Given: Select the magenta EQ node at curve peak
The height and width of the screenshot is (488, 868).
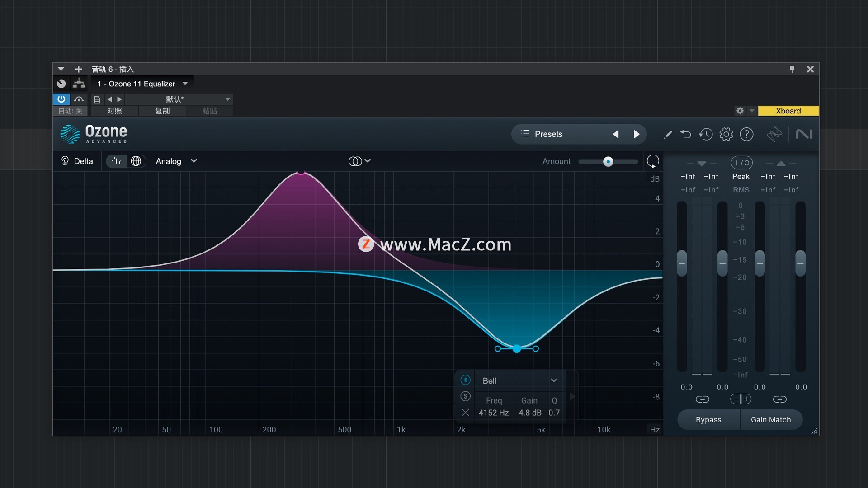Looking at the screenshot, I should (301, 172).
